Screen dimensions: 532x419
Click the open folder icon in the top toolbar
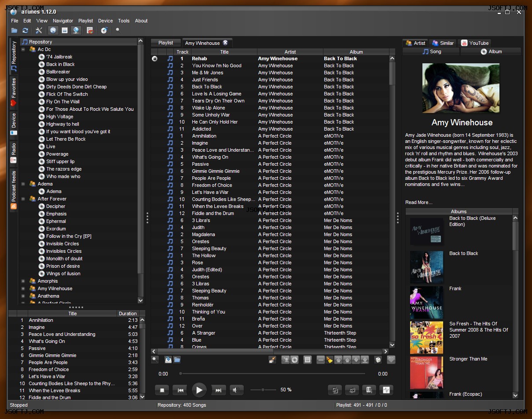click(14, 30)
